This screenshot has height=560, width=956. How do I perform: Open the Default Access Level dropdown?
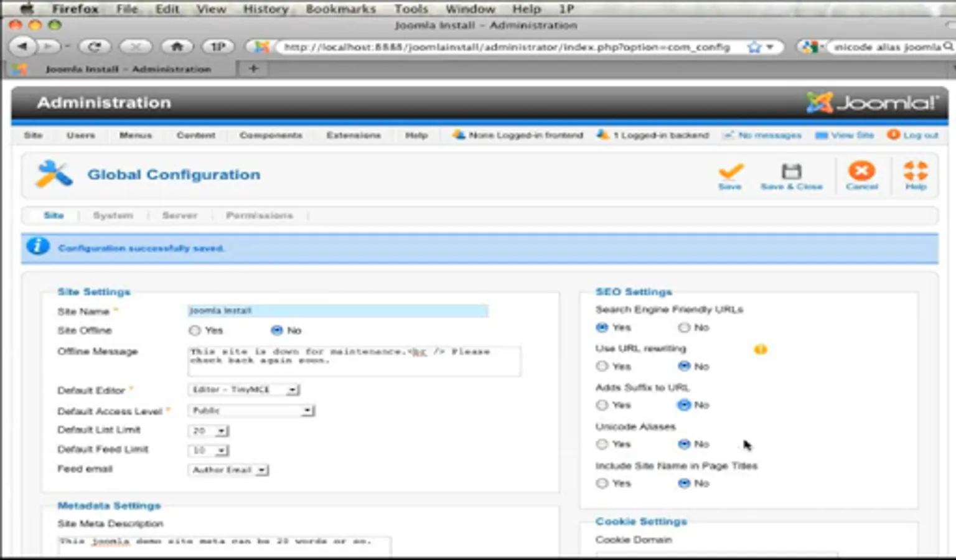pos(251,411)
